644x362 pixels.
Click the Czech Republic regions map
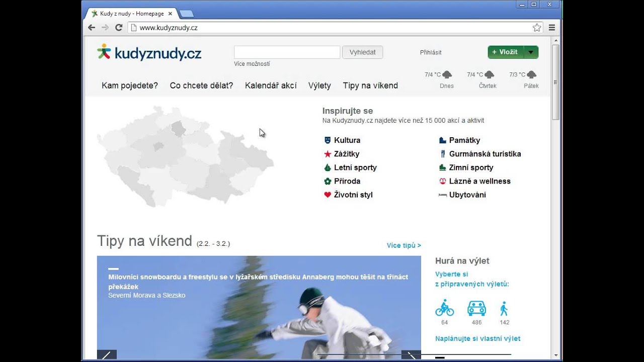click(185, 157)
